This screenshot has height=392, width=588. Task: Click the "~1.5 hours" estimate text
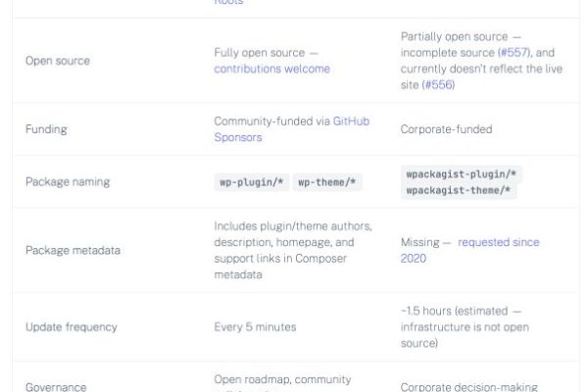click(427, 311)
